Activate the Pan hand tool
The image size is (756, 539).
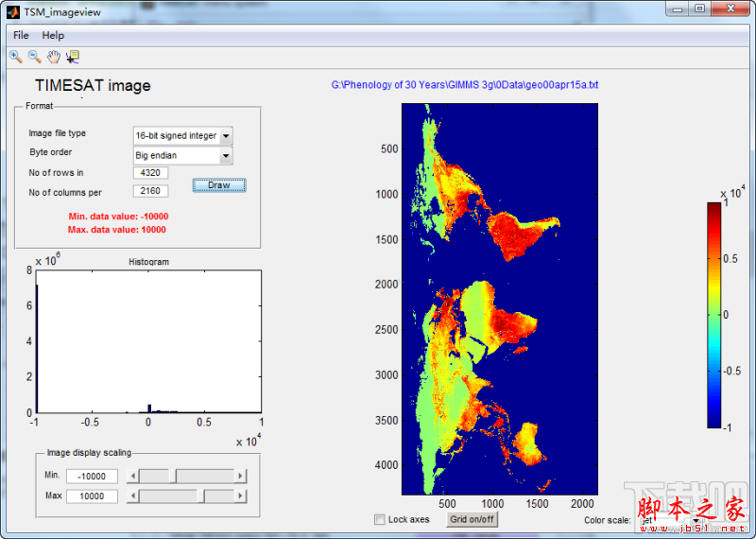(54, 57)
